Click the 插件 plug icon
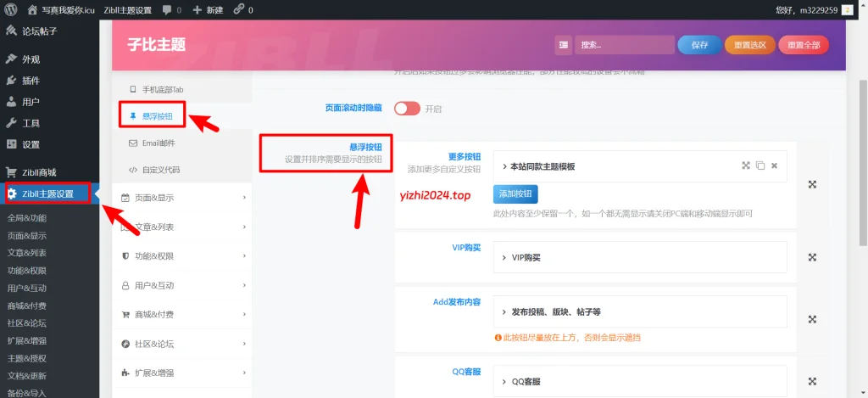This screenshot has height=398, width=868. click(x=11, y=81)
